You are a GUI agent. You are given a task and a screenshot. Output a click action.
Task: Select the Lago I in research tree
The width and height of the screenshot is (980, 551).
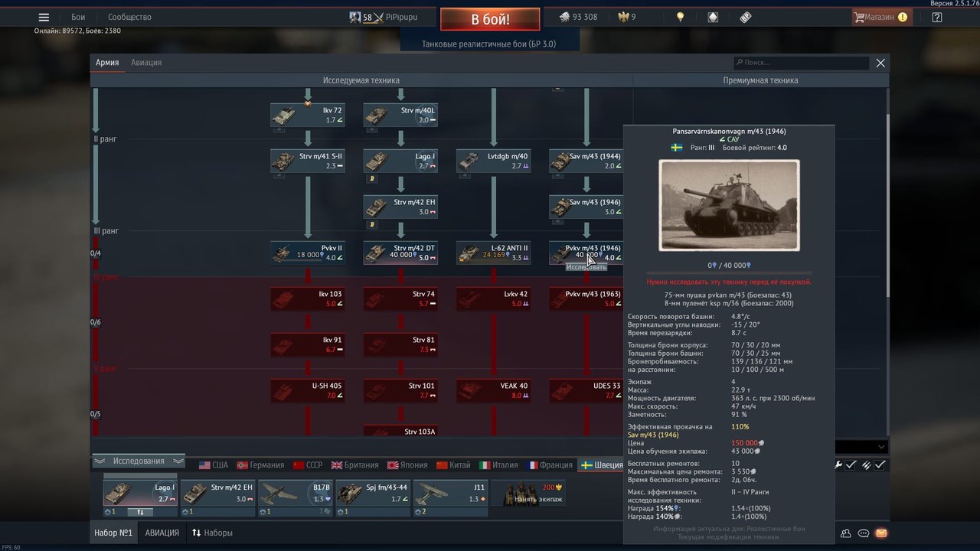[400, 161]
